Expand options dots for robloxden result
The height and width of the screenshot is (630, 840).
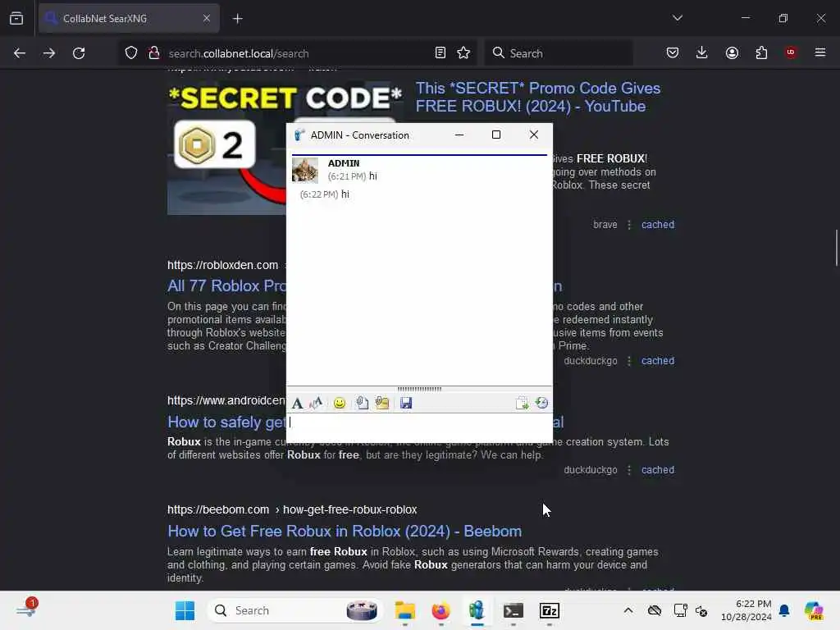point(629,361)
